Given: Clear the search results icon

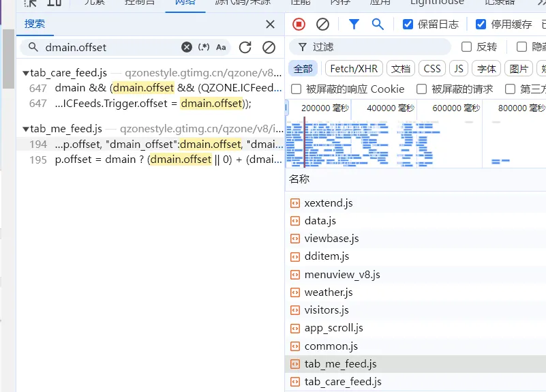Looking at the screenshot, I should [269, 47].
